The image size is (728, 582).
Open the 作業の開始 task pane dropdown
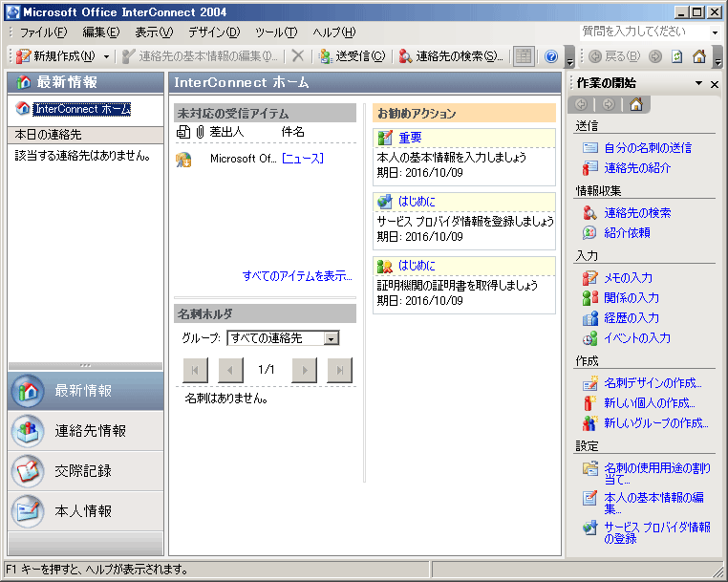coord(698,83)
